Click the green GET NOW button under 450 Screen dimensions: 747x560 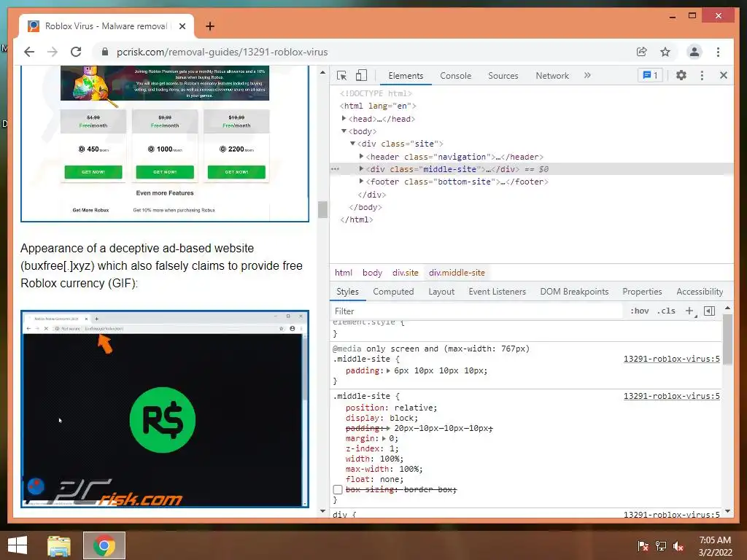[93, 172]
